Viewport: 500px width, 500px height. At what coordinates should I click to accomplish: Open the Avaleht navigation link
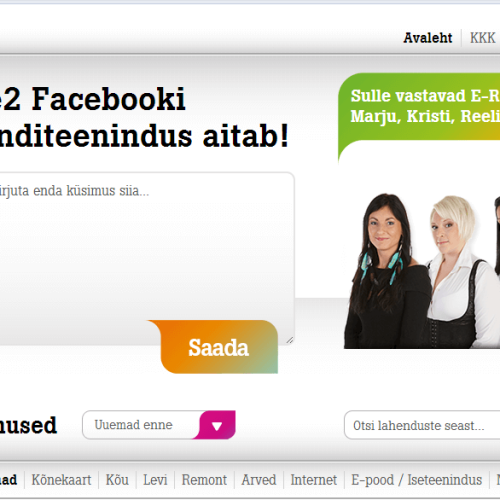428,38
